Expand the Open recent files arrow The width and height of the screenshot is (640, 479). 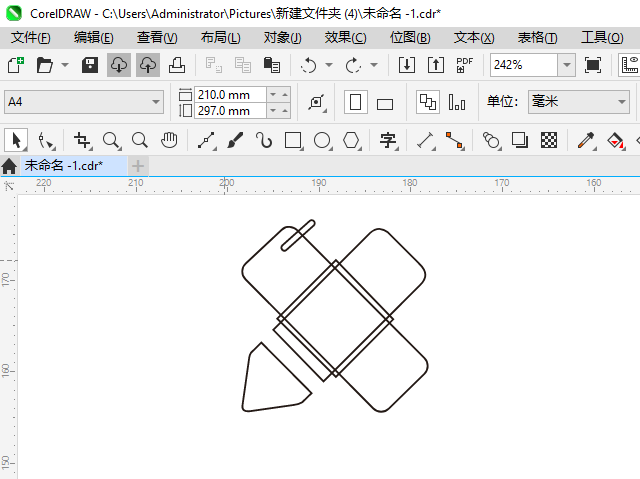(x=65, y=65)
